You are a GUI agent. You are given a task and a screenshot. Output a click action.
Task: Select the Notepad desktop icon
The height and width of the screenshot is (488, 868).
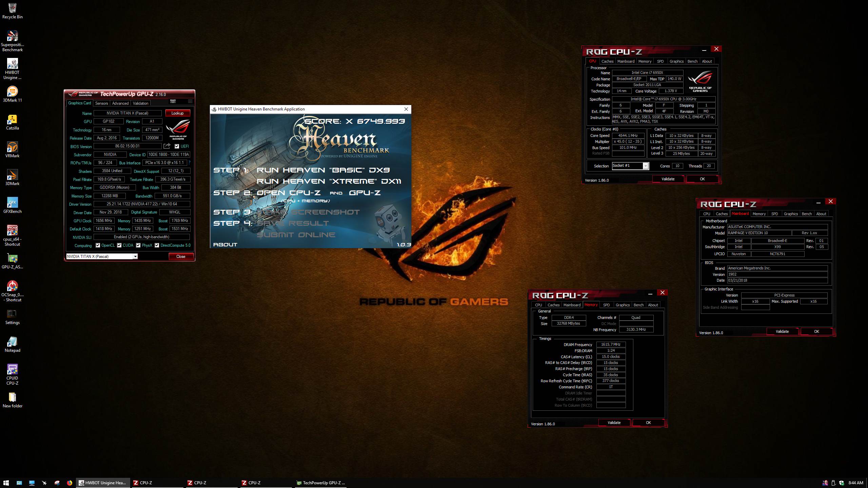coord(13,344)
